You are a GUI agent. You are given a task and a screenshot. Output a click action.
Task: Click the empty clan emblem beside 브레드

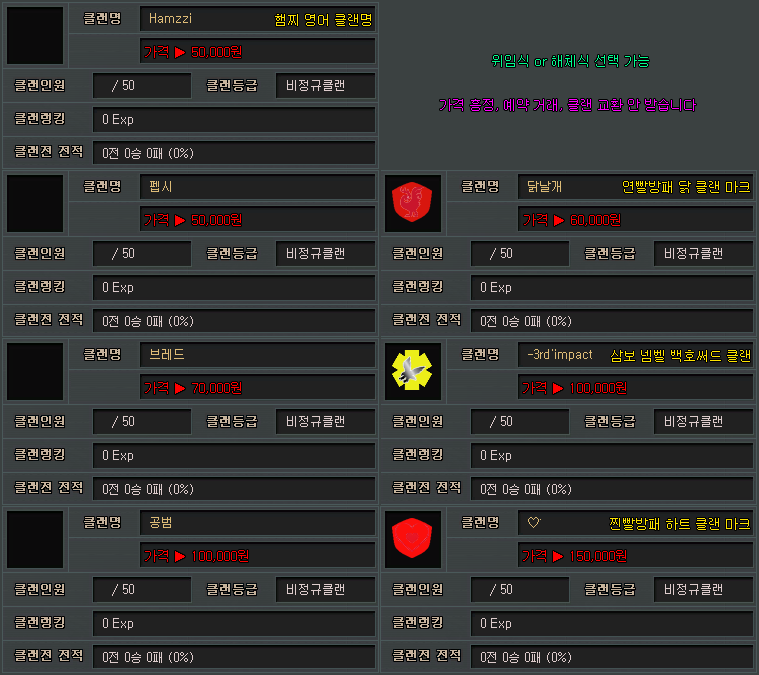tap(35, 370)
